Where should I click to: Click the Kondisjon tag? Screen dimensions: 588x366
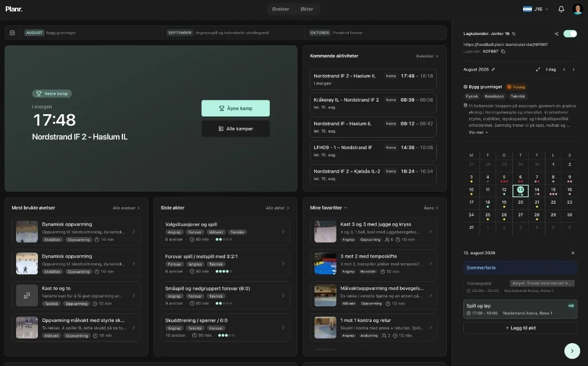(x=494, y=96)
